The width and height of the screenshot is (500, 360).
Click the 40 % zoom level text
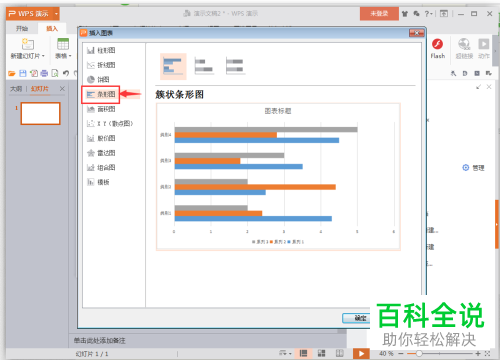tap(386, 354)
